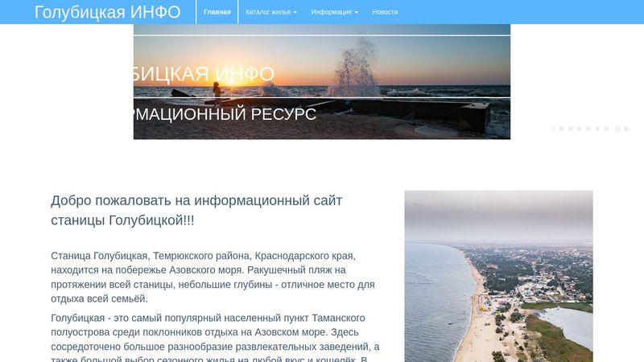
Task: Expand the Каталог жилья dropdown menu
Action: coord(271,12)
